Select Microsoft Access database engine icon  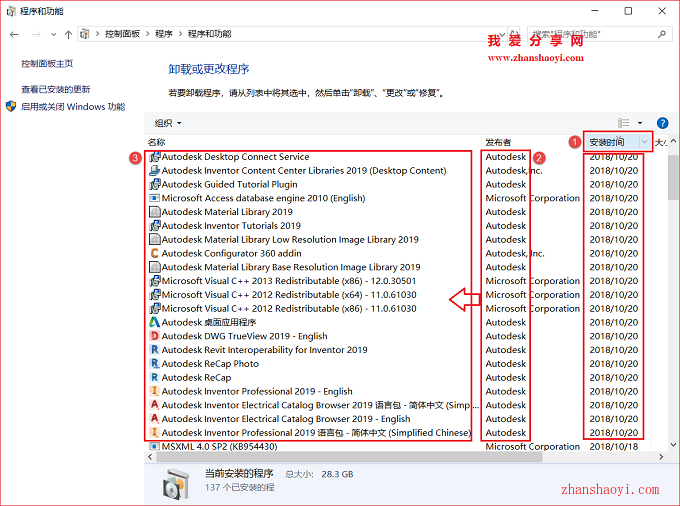154,198
